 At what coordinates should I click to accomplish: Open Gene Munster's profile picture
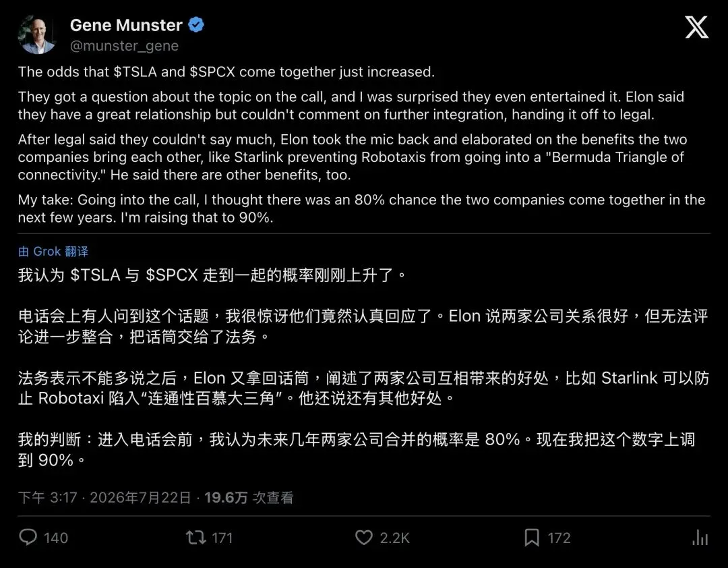36,35
